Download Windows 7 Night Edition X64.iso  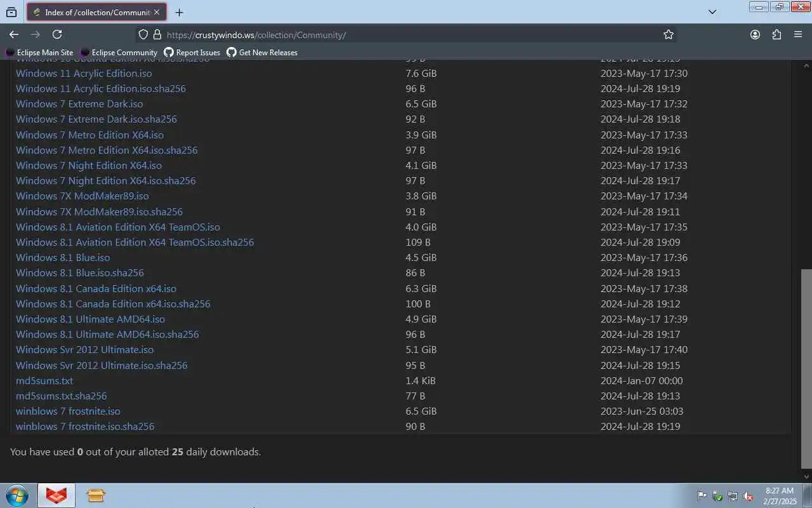click(x=89, y=165)
